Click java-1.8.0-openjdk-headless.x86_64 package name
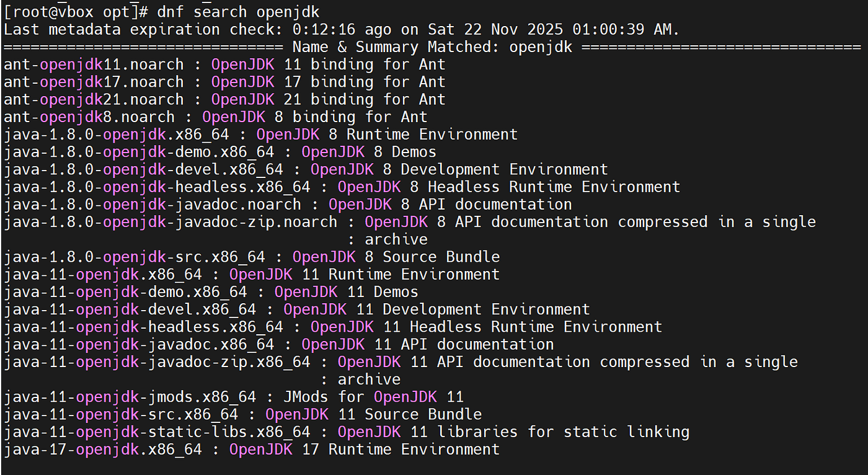Viewport: 868px width, 475px height. click(157, 187)
